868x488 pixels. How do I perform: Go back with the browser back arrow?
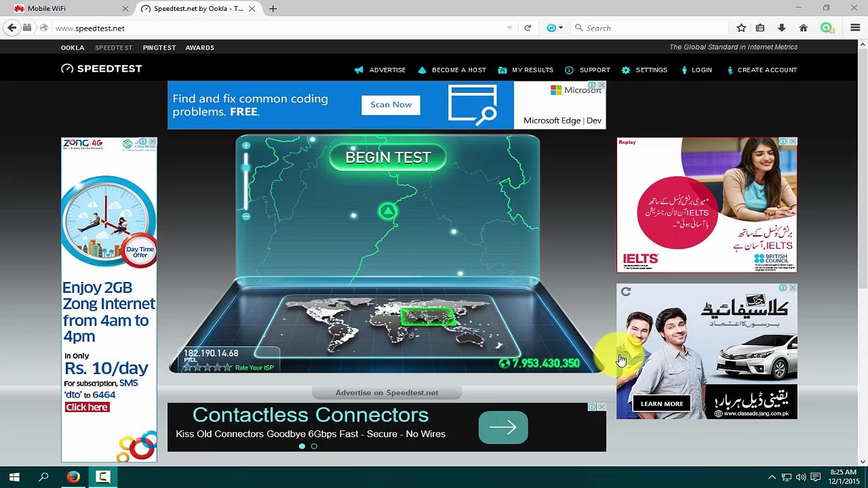[12, 28]
